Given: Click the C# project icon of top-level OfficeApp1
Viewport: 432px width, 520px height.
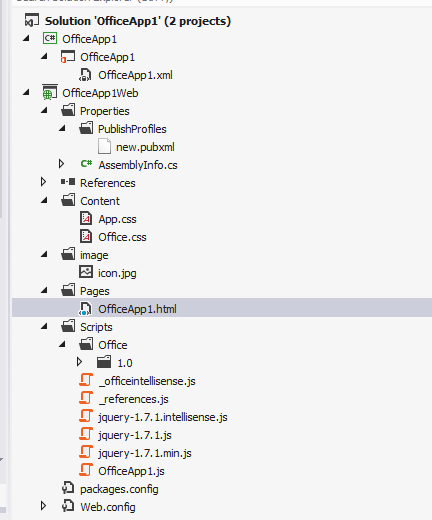Looking at the screenshot, I should pyautogui.click(x=50, y=39).
